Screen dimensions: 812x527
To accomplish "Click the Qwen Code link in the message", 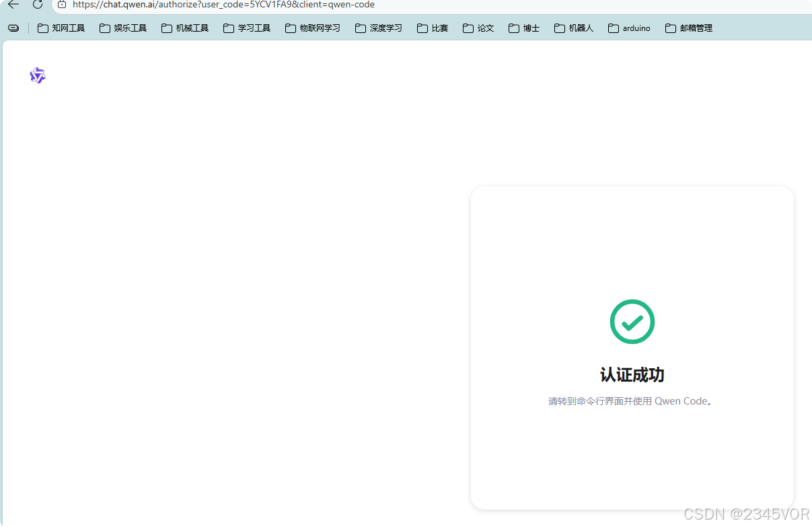I will (682, 400).
